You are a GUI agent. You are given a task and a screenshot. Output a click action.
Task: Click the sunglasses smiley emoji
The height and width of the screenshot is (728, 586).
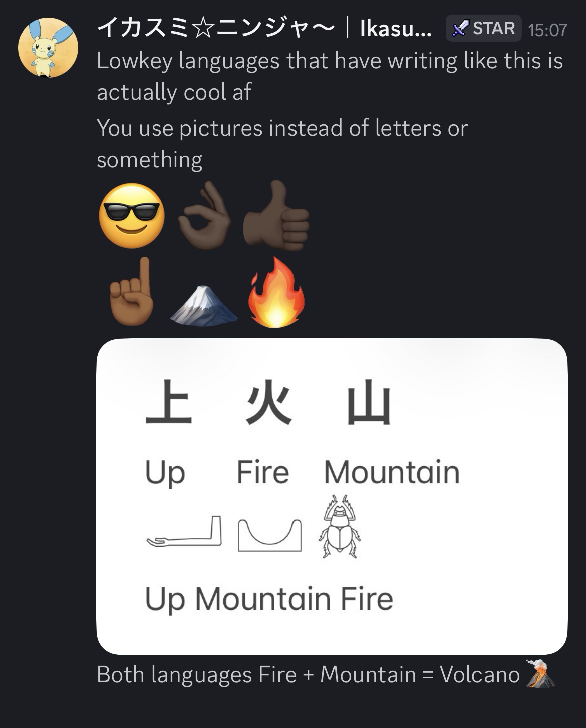point(132,216)
